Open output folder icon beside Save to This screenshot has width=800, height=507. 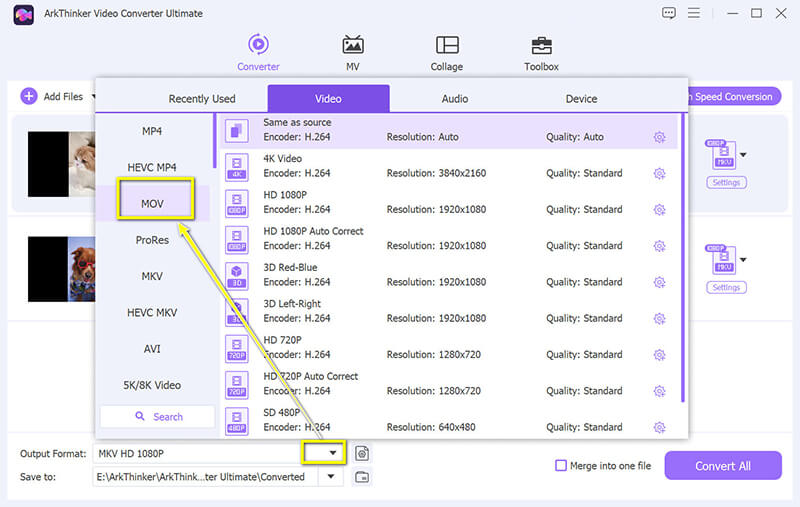tap(362, 477)
